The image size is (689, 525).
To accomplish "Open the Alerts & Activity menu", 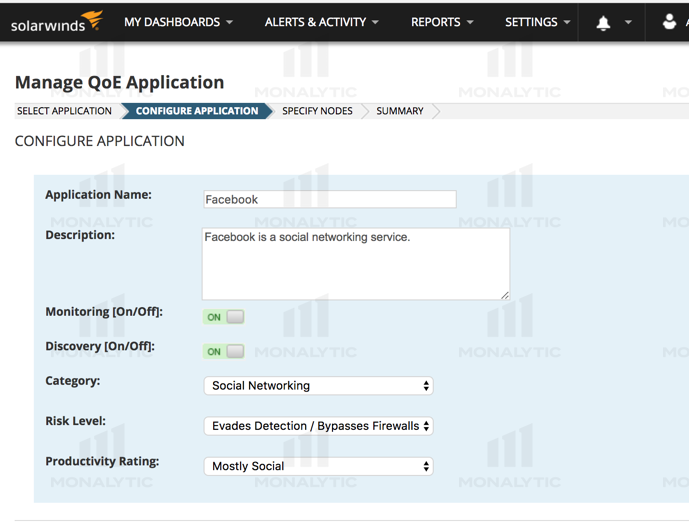I will coord(321,22).
